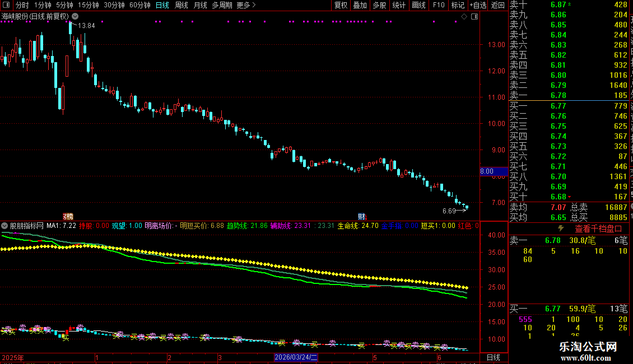633x364 pixels.
Task: Select the 买二 6.76 order row
Action: (x=569, y=116)
